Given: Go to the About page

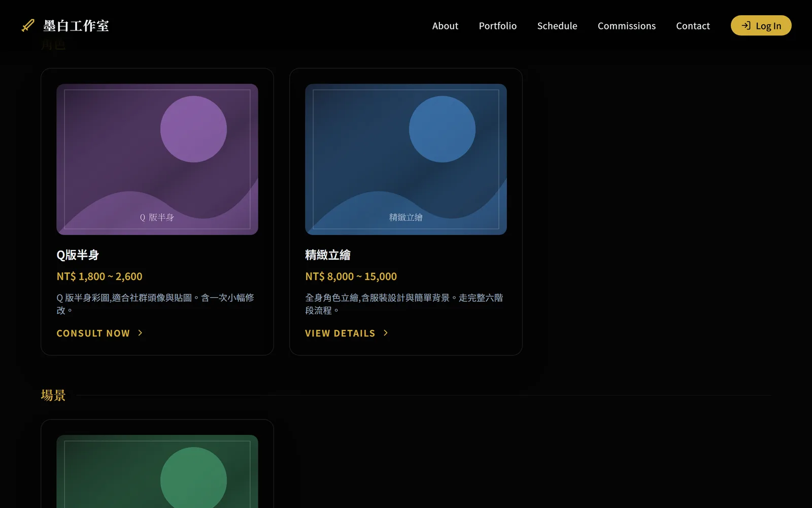Looking at the screenshot, I should pyautogui.click(x=445, y=26).
